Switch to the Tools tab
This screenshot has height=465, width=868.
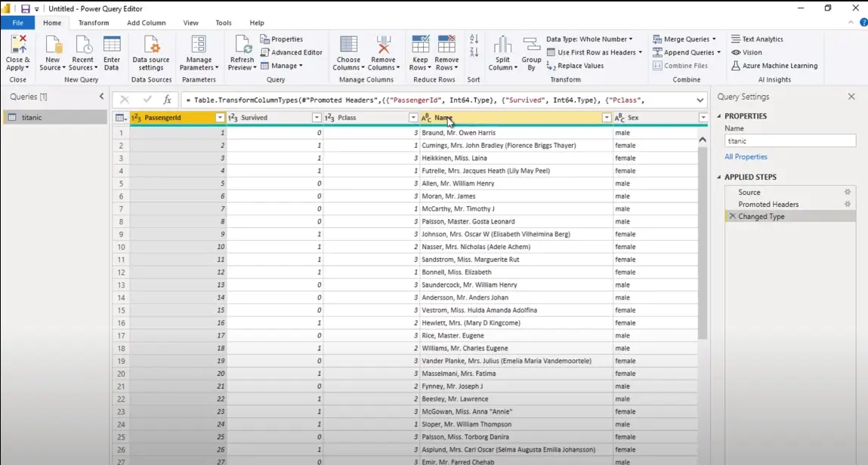point(224,23)
